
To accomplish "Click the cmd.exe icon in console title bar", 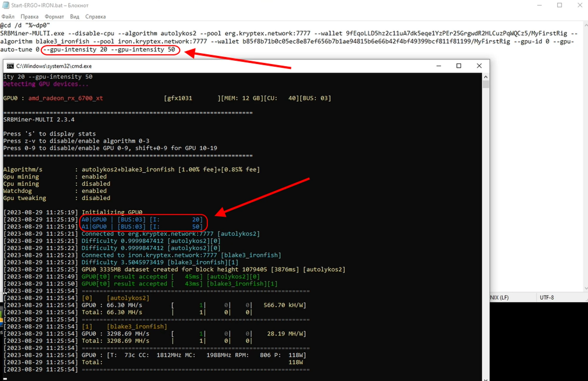I will click(10, 66).
